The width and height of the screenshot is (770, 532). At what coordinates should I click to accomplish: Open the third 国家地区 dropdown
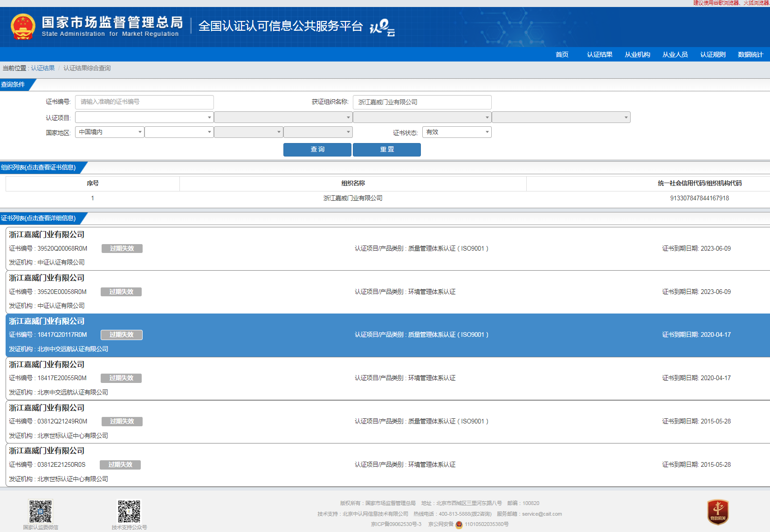tap(248, 132)
